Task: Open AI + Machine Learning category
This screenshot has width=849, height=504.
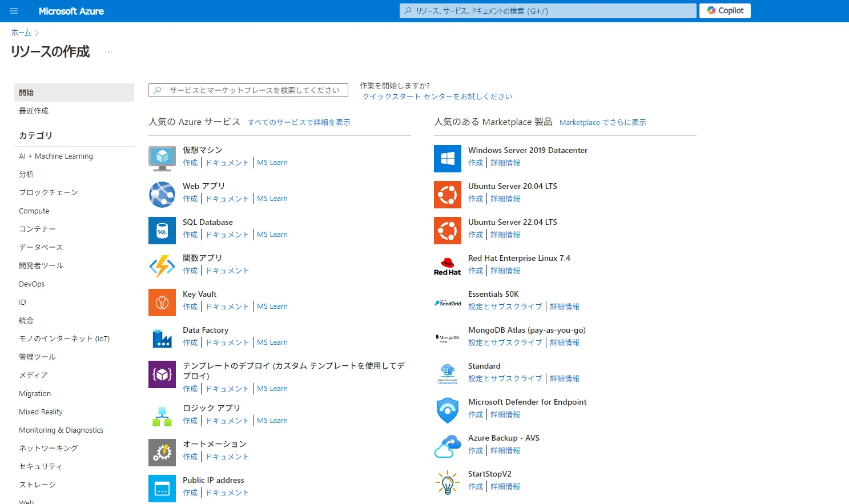Action: [56, 156]
